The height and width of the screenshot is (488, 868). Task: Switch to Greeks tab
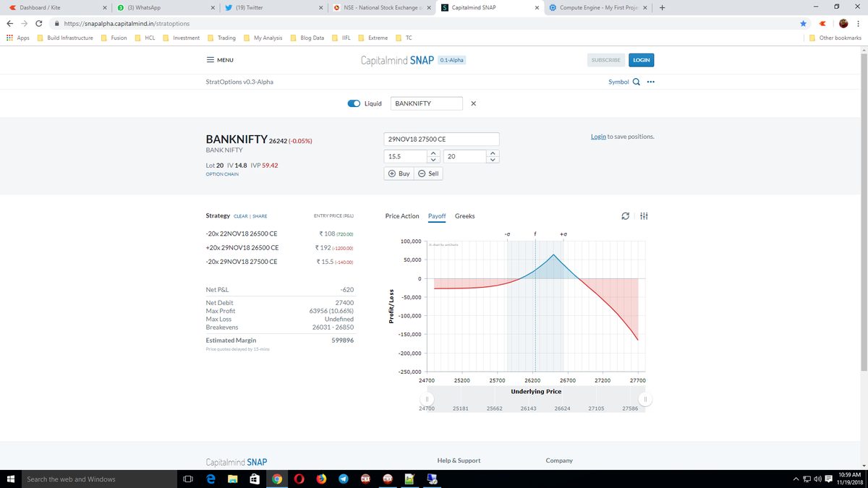[465, 216]
